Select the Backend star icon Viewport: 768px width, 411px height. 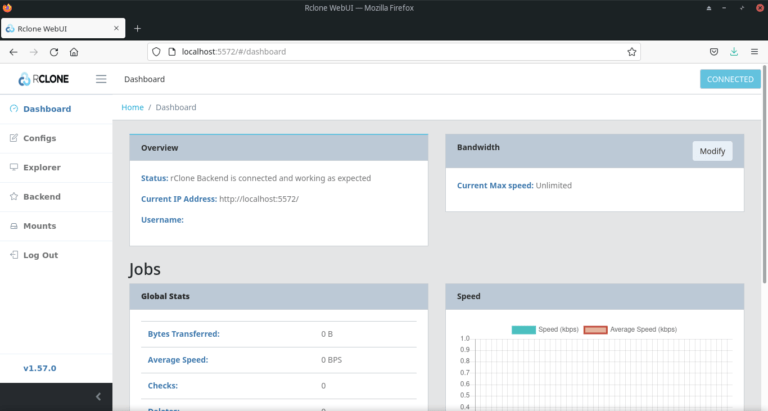[13, 197]
